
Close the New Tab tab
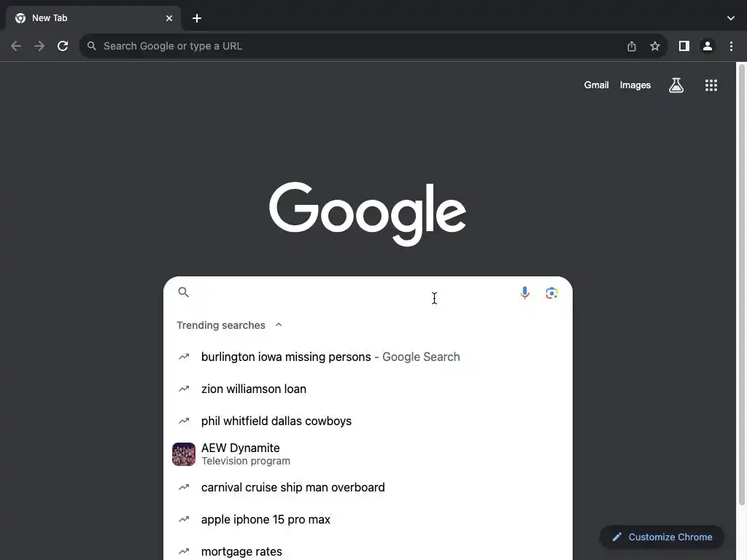tap(169, 18)
